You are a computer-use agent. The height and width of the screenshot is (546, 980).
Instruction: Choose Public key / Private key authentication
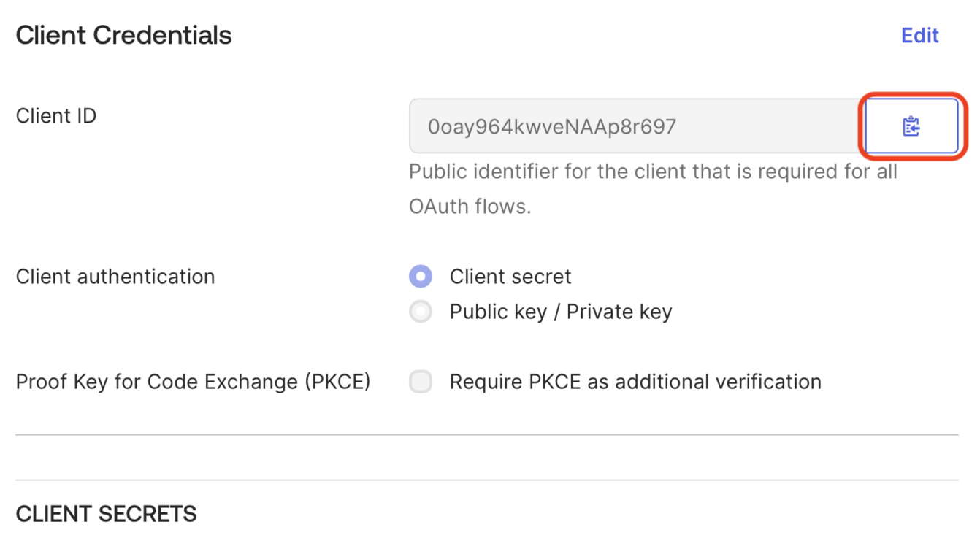click(x=421, y=311)
